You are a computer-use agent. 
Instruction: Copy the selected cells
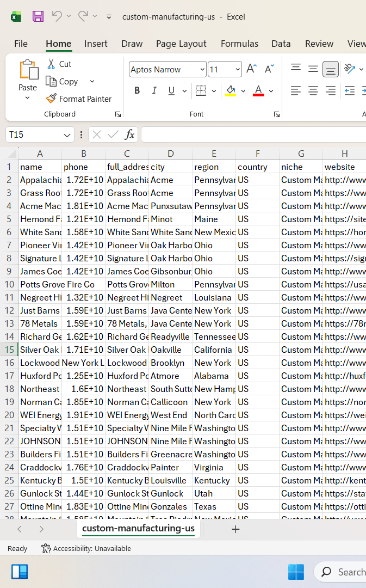[62, 81]
